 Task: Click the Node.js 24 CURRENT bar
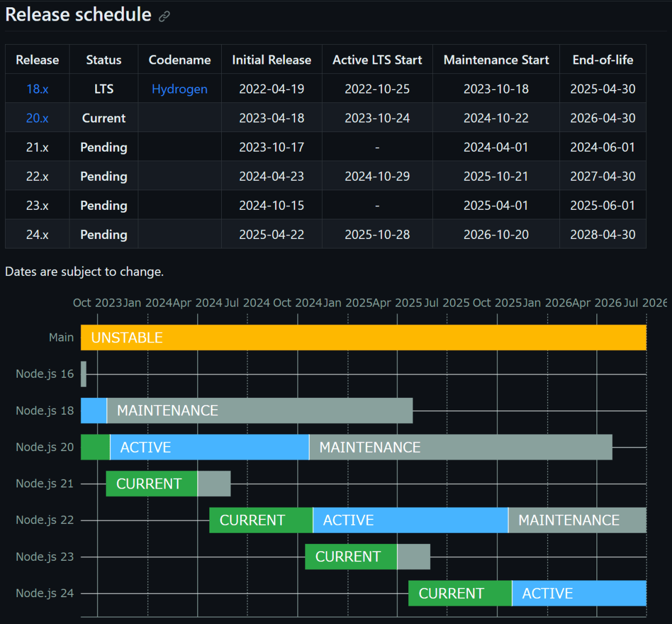(x=460, y=593)
